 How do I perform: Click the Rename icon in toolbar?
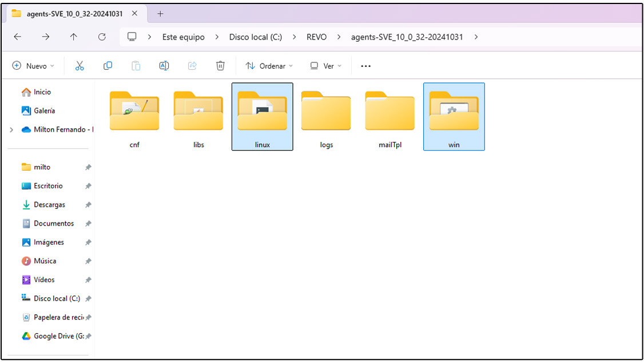pos(164,66)
